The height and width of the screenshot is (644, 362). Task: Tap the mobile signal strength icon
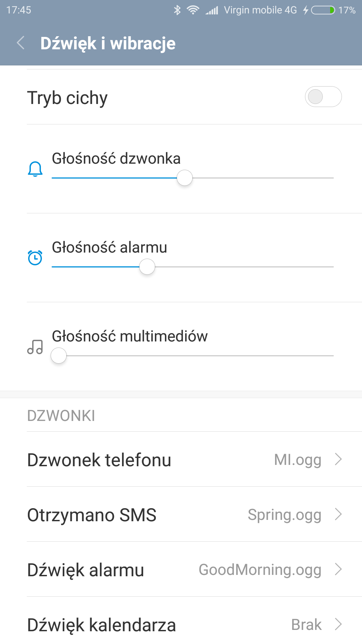pos(212,10)
